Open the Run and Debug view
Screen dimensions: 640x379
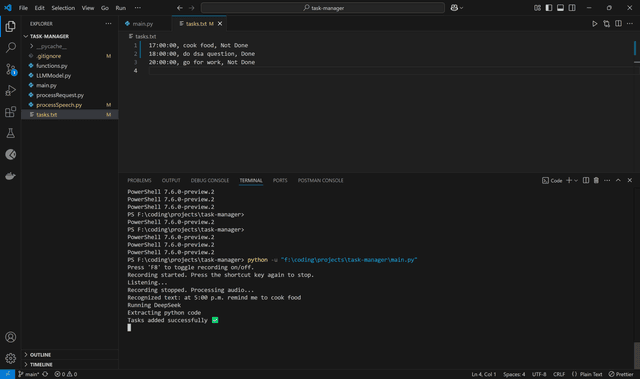click(x=11, y=91)
